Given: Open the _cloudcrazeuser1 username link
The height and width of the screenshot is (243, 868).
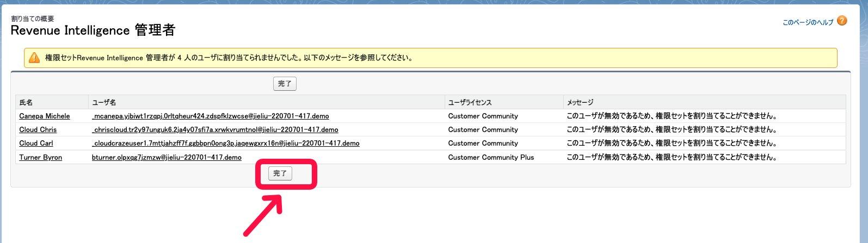Looking at the screenshot, I should pyautogui.click(x=225, y=143).
